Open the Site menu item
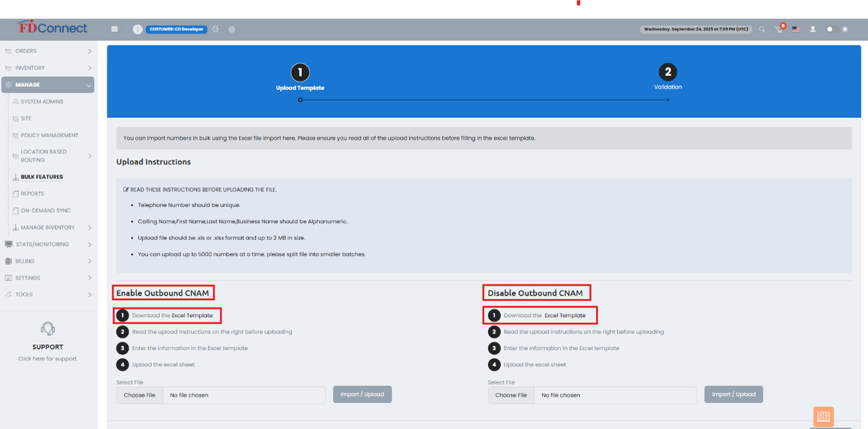 click(26, 118)
